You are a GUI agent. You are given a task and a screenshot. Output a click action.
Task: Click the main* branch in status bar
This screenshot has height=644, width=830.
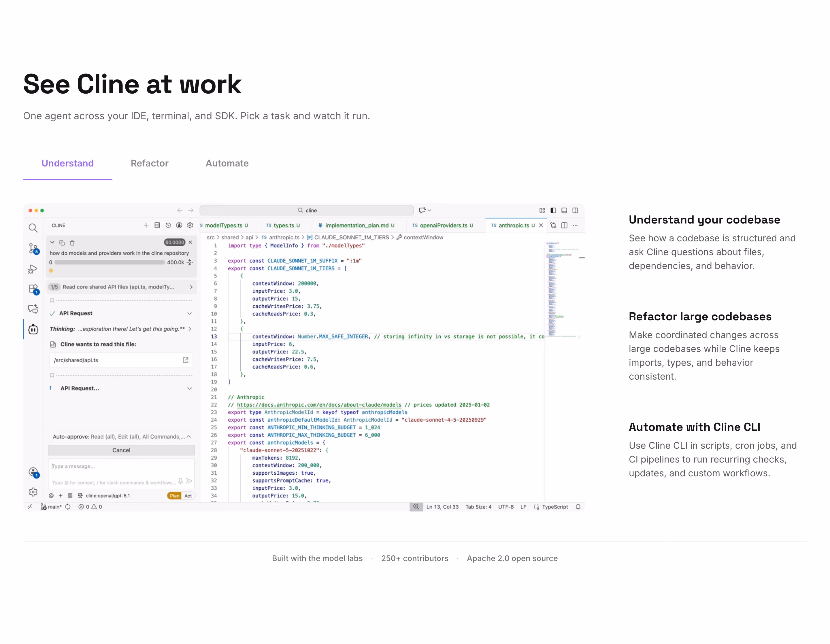pyautogui.click(x=51, y=507)
